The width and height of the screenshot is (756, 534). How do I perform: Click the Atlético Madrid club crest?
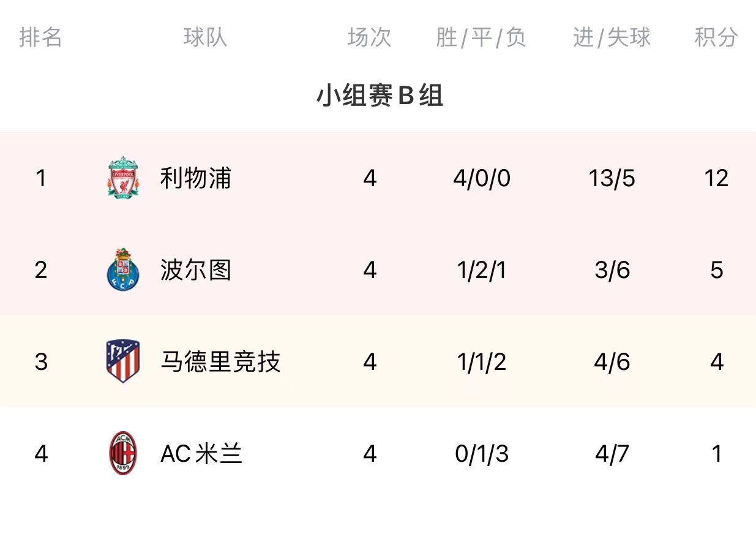point(123,361)
